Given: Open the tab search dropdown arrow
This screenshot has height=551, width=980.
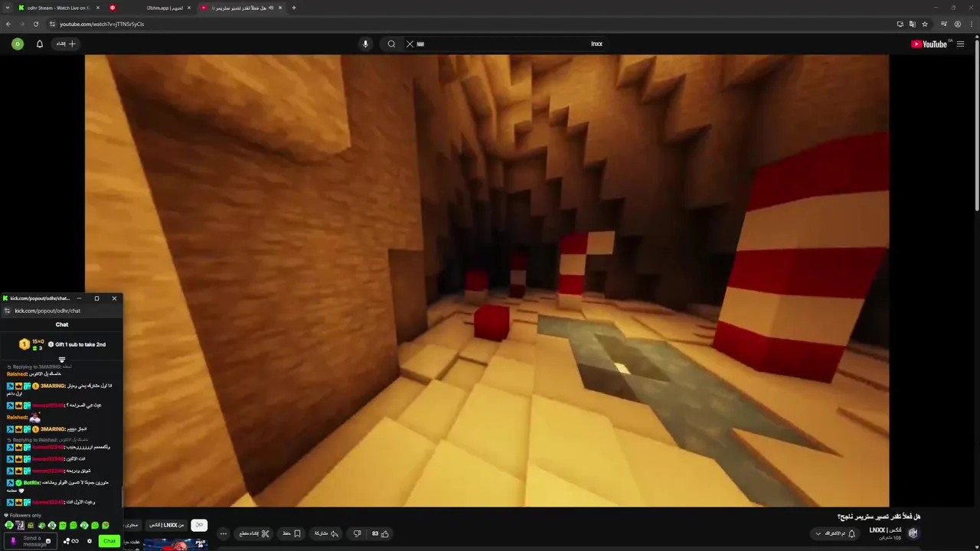Looking at the screenshot, I should point(8,8).
